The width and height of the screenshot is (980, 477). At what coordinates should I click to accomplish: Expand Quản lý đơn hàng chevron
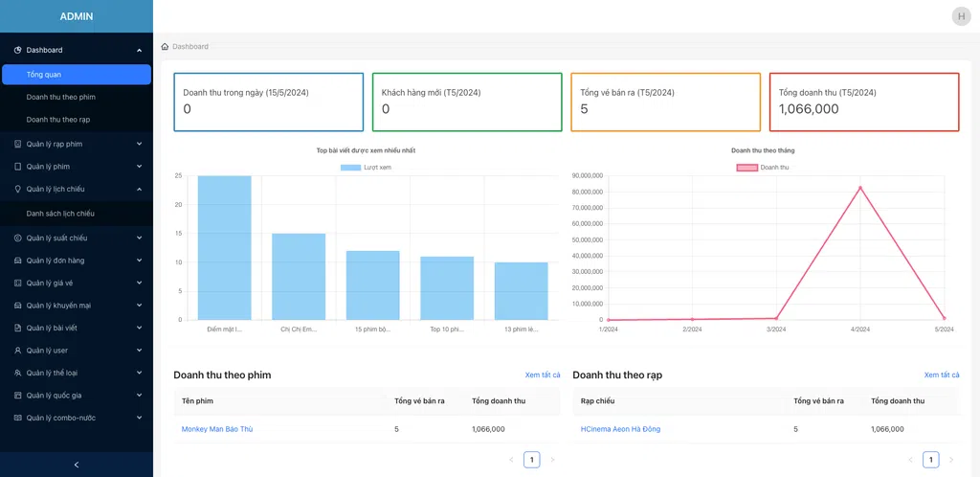(x=139, y=261)
